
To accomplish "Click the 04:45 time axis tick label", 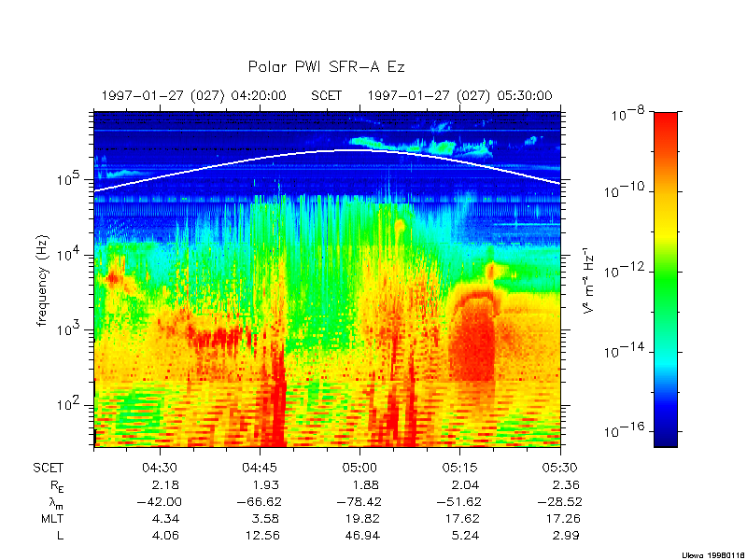I will click(260, 467).
